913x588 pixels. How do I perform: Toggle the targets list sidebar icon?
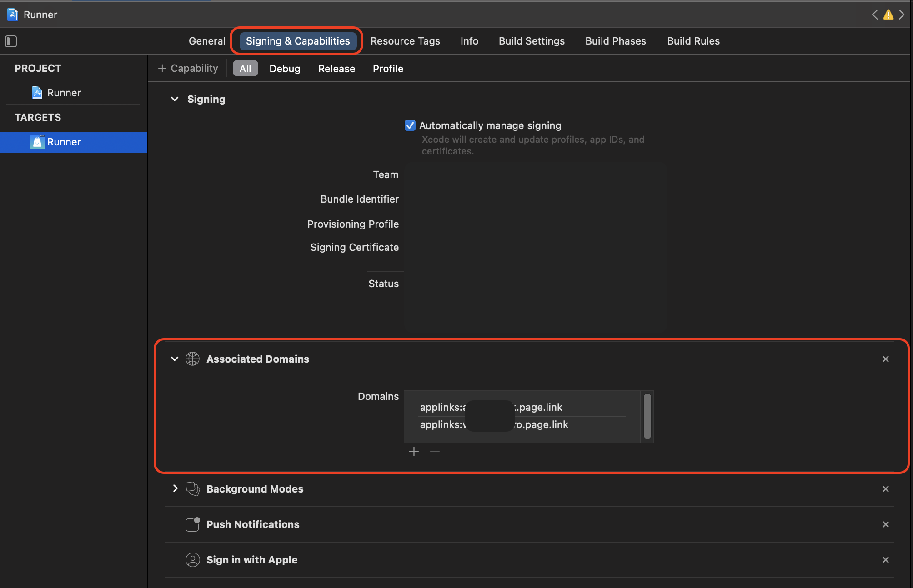[11, 41]
